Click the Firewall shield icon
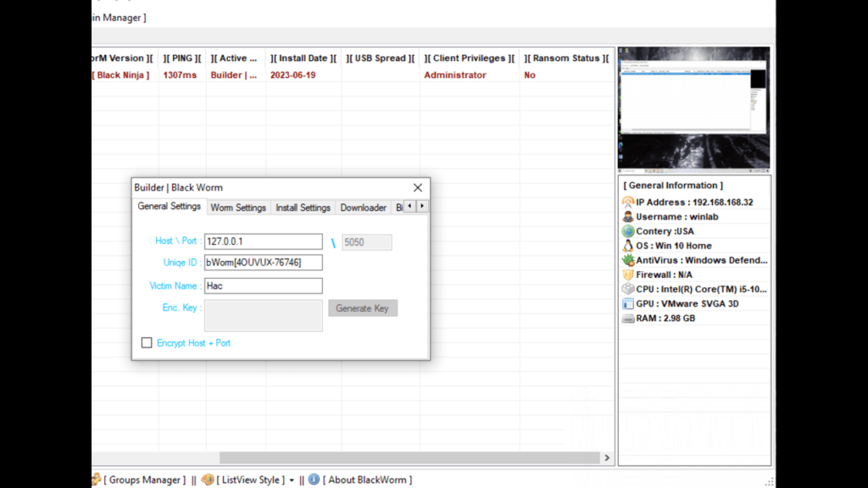The width and height of the screenshot is (868, 488). tap(628, 274)
